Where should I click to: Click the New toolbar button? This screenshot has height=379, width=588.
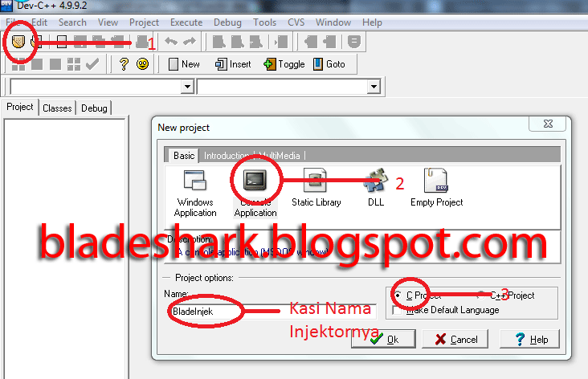184,64
